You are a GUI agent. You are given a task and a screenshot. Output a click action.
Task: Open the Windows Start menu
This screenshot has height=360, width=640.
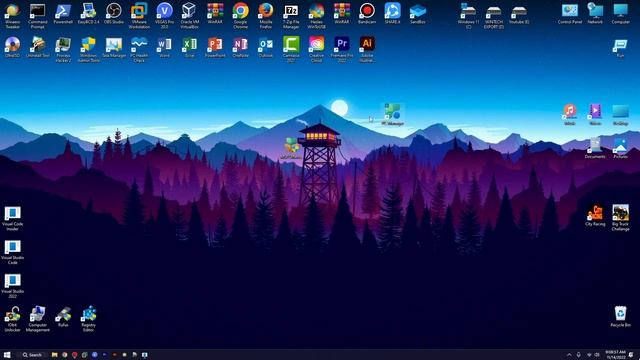(x=7, y=355)
